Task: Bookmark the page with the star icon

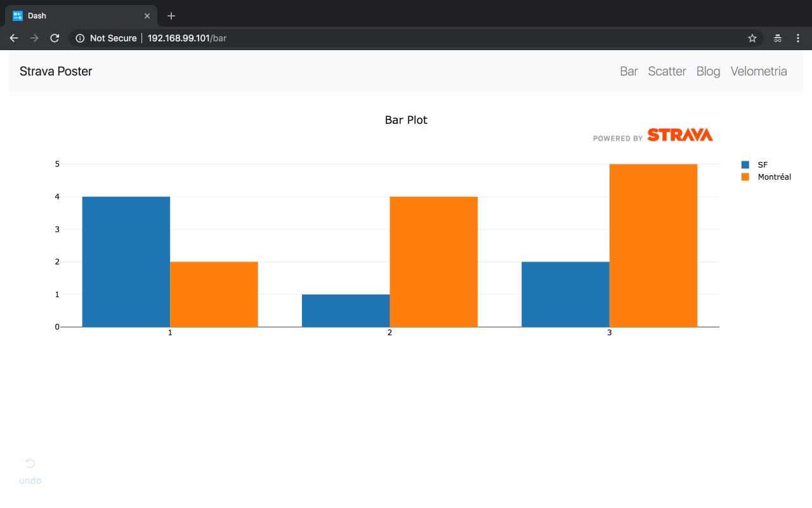Action: (x=752, y=38)
